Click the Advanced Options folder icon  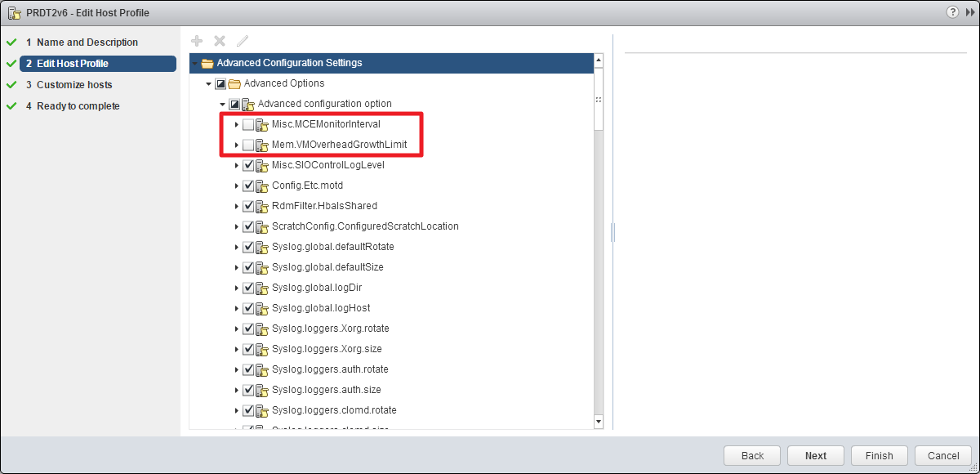(x=234, y=83)
